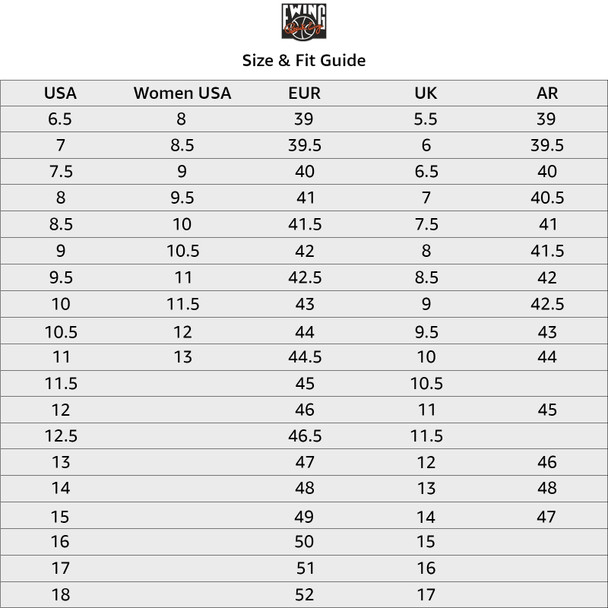The image size is (608, 608).
Task: Click EUR size 46.5 cell
Action: tap(304, 436)
